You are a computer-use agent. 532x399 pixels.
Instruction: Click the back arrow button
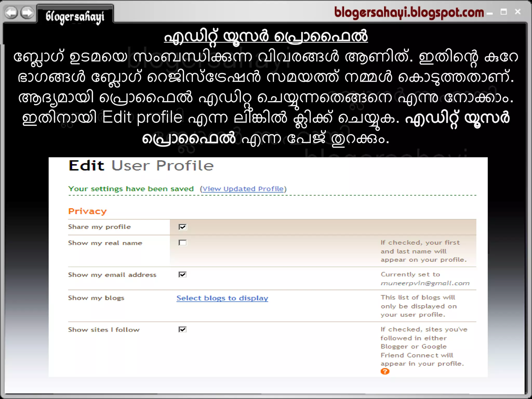click(11, 12)
